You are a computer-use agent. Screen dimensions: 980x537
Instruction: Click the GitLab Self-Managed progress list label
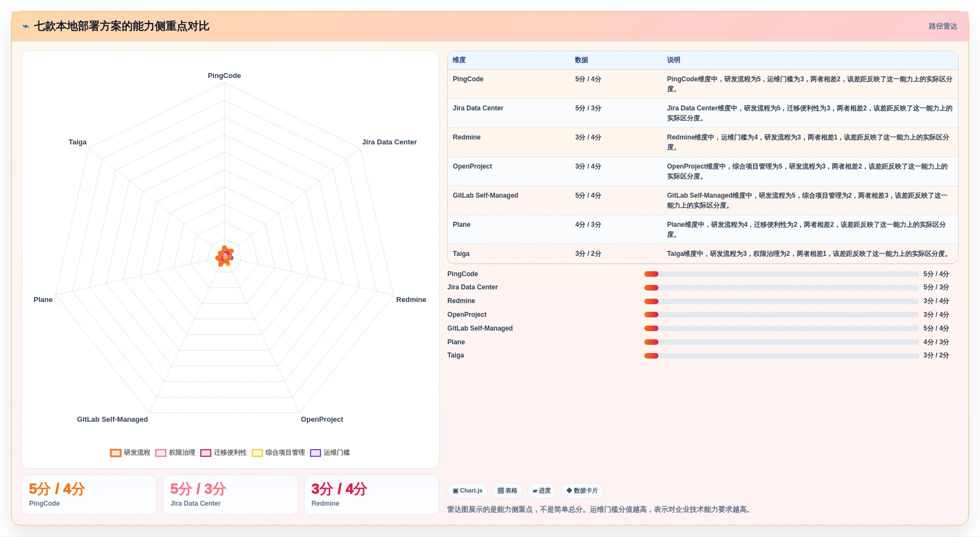[x=480, y=328]
